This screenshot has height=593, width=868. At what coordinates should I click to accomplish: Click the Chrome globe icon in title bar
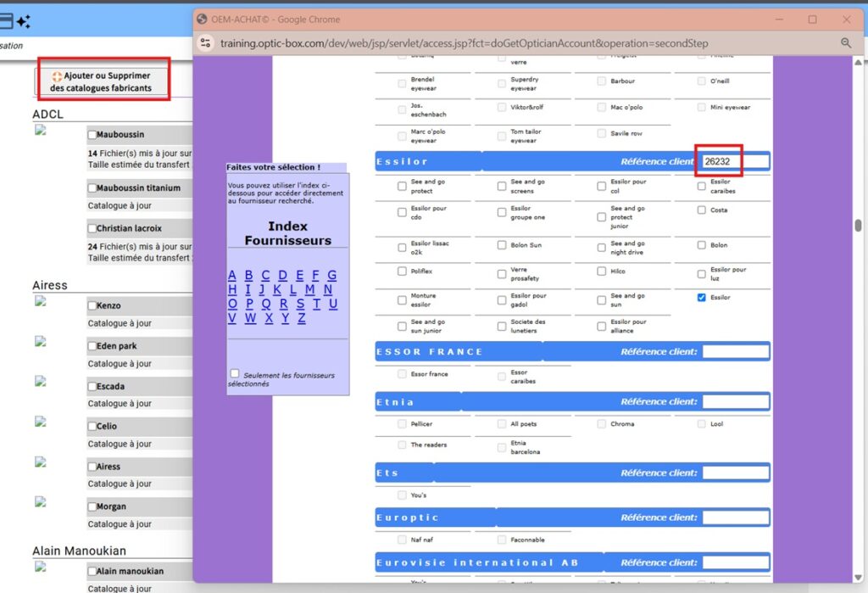click(x=202, y=19)
